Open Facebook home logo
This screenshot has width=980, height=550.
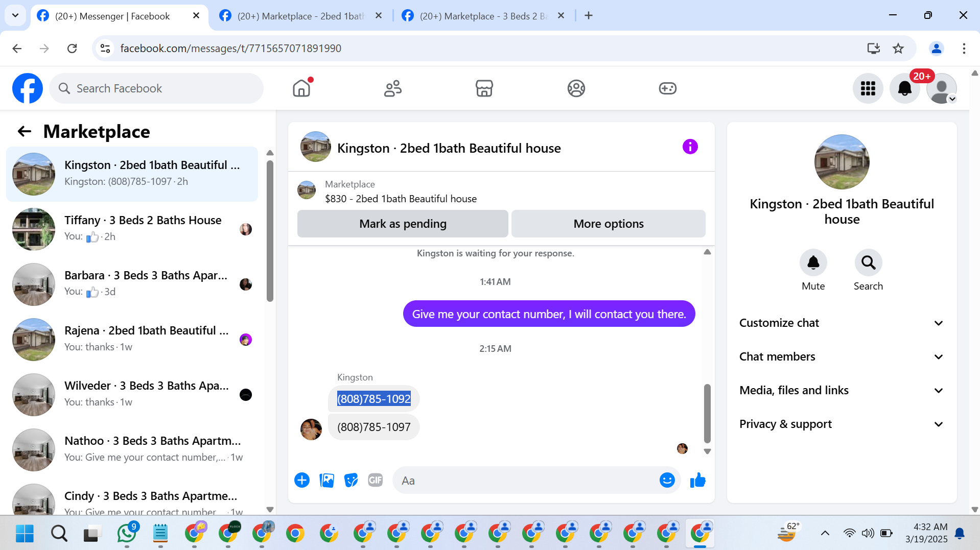click(28, 88)
